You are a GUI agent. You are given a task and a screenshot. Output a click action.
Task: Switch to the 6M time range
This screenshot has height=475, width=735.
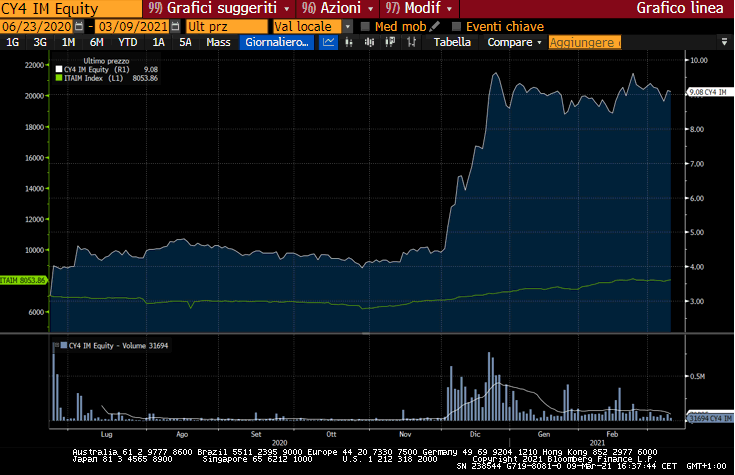pyautogui.click(x=96, y=43)
